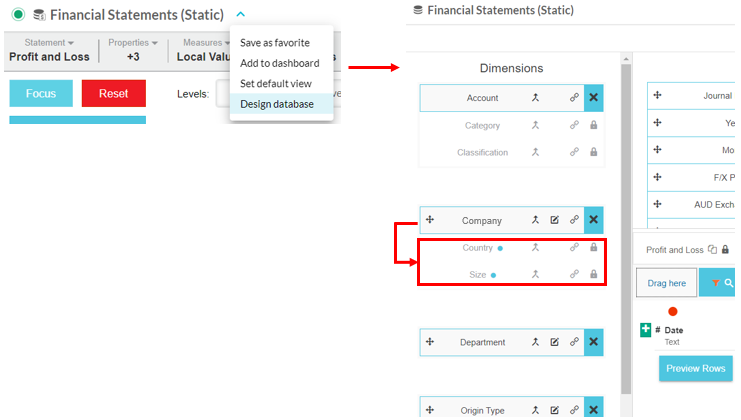
Task: Open the Statement dropdown
Action: pos(49,43)
